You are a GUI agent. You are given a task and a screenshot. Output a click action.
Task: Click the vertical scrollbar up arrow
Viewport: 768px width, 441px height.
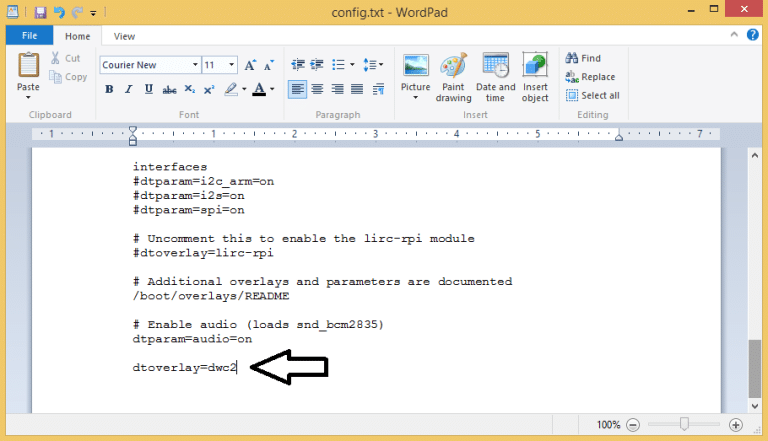pos(755,156)
